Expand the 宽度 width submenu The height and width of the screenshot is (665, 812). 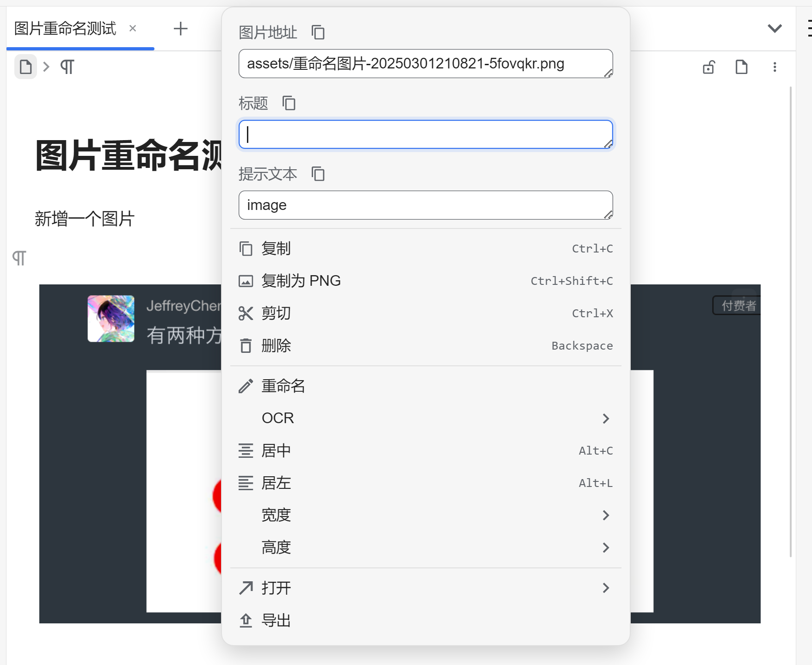tap(425, 515)
